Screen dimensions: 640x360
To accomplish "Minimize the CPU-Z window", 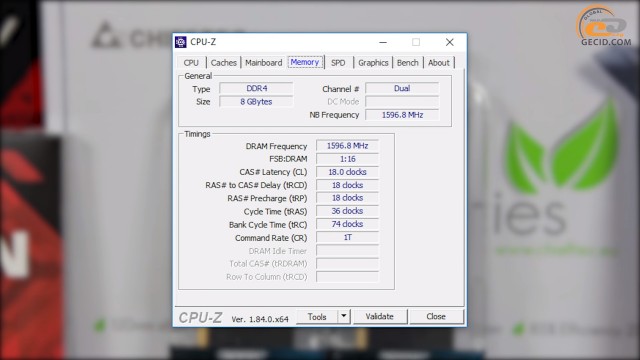I will point(383,42).
